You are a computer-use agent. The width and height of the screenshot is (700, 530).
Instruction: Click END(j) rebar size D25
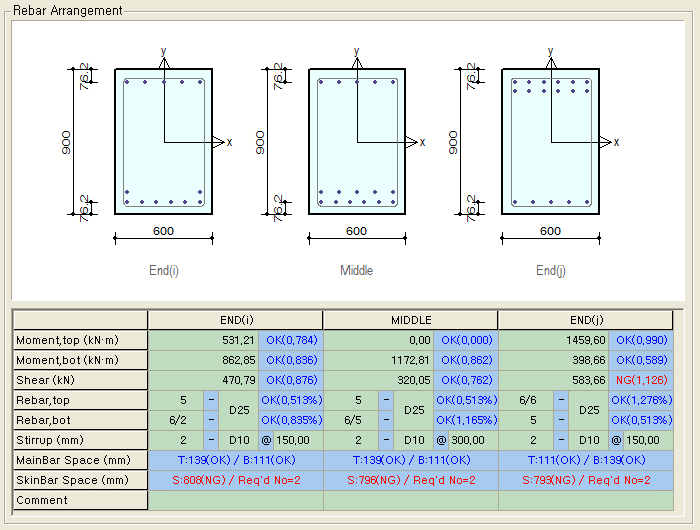click(589, 410)
